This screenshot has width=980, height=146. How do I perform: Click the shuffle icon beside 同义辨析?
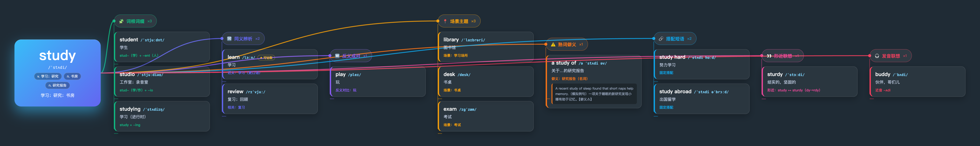click(229, 39)
